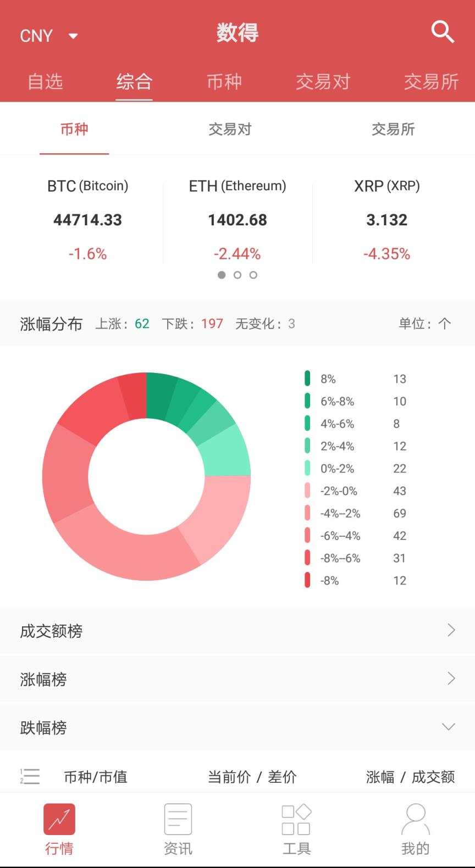Click 无变化: 3 count text
The image size is (475, 868).
click(x=265, y=324)
